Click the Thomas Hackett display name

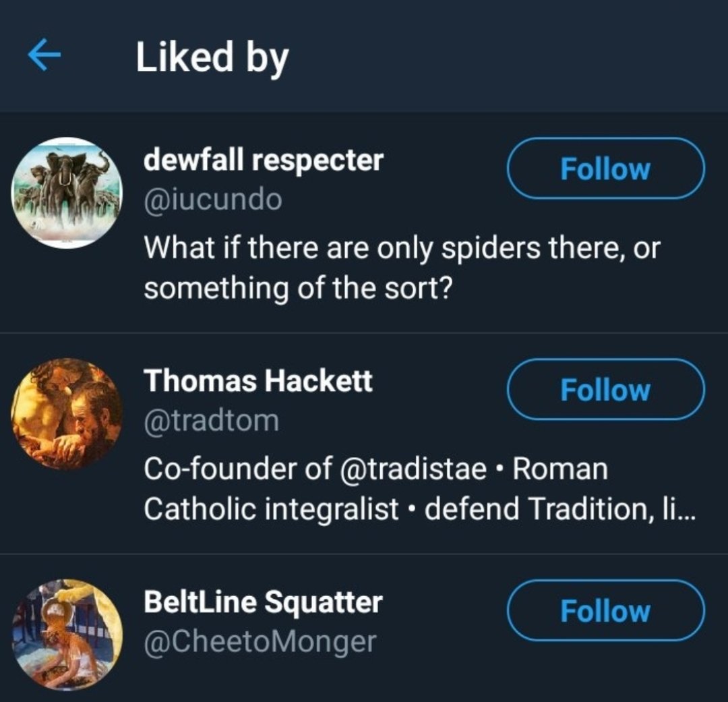point(257,381)
